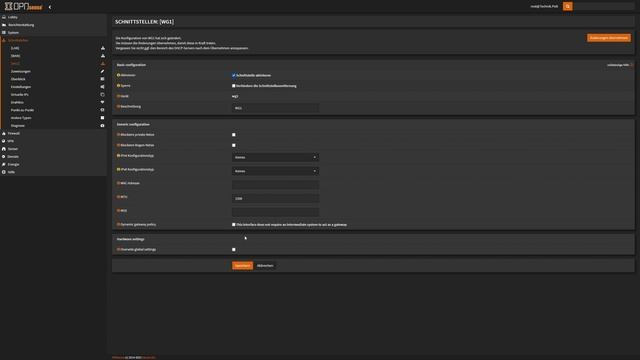Click the icon next to [WG1] entry
640x360 pixels.
click(x=102, y=64)
